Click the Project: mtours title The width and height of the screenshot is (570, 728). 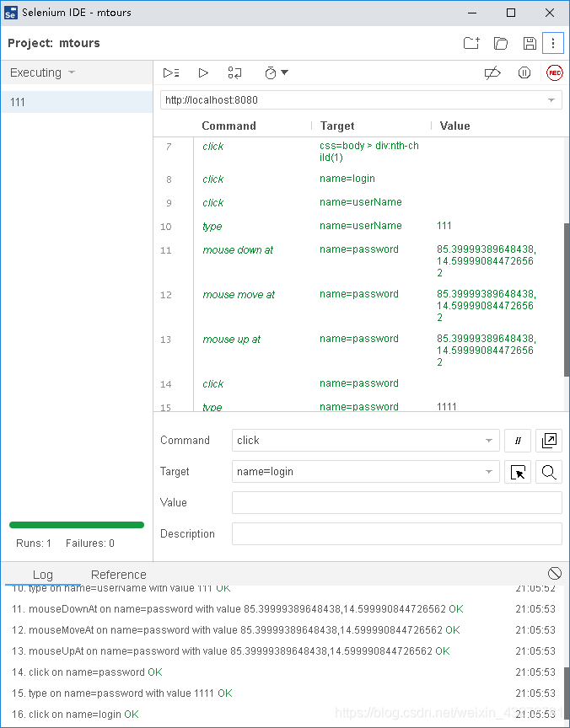coord(54,43)
